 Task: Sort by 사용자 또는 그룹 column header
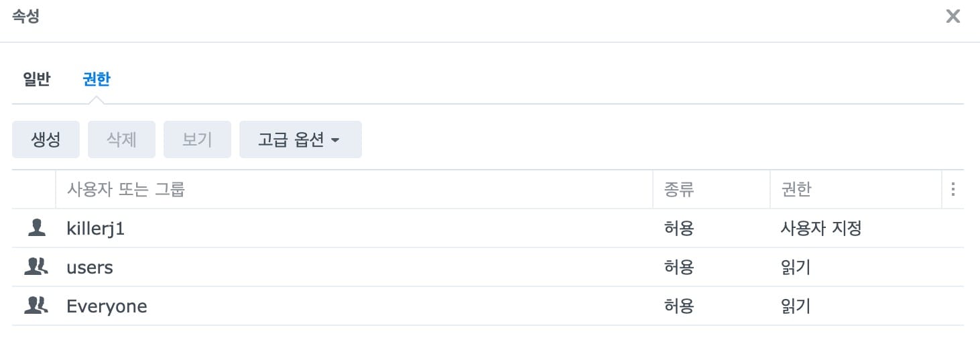125,190
